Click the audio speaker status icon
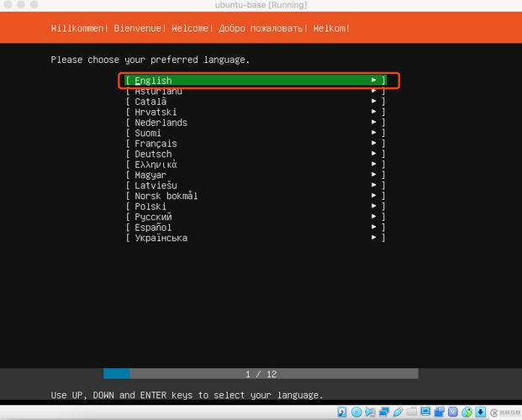This screenshot has height=420, width=522. (x=370, y=412)
